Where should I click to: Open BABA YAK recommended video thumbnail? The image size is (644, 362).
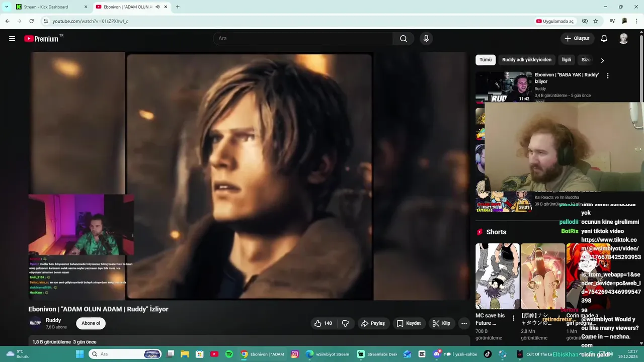[x=504, y=86]
